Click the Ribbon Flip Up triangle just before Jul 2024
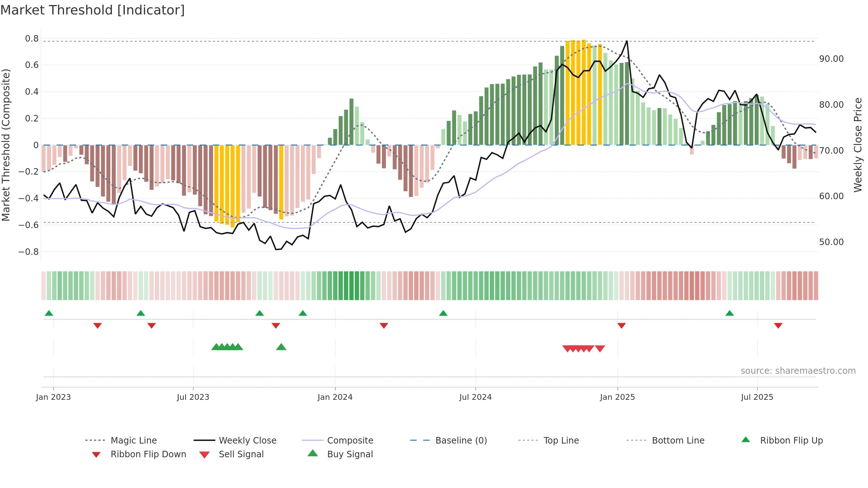 click(443, 313)
